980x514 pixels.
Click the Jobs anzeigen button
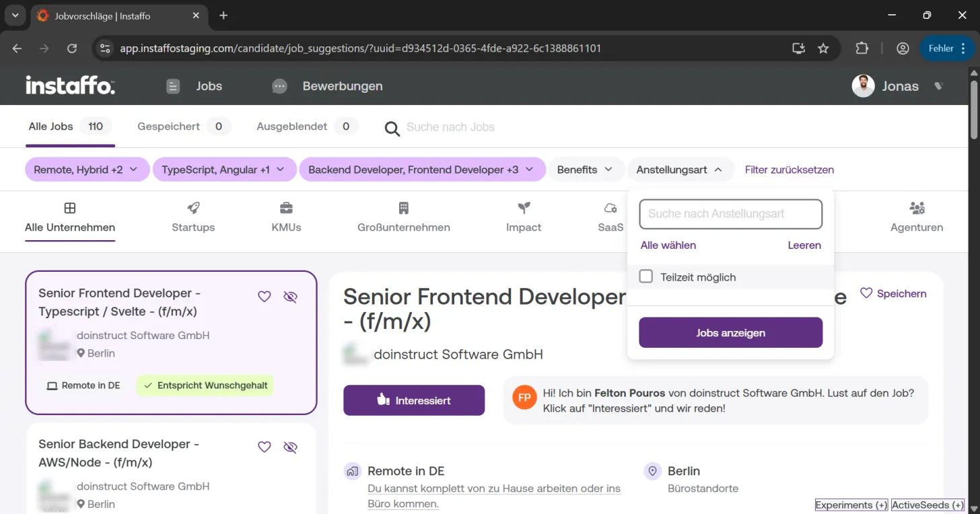click(x=731, y=333)
